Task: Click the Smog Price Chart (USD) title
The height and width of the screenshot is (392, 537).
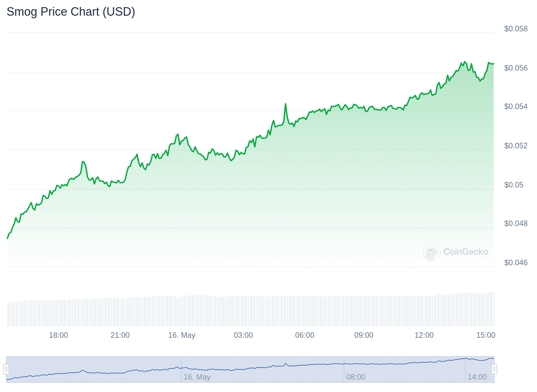Action: tap(71, 12)
